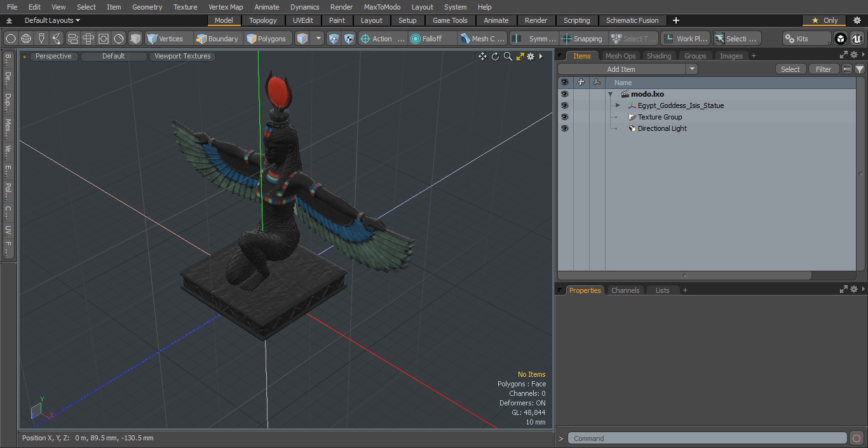The height and width of the screenshot is (448, 868).
Task: Switch to the Lists tab
Action: (x=662, y=290)
